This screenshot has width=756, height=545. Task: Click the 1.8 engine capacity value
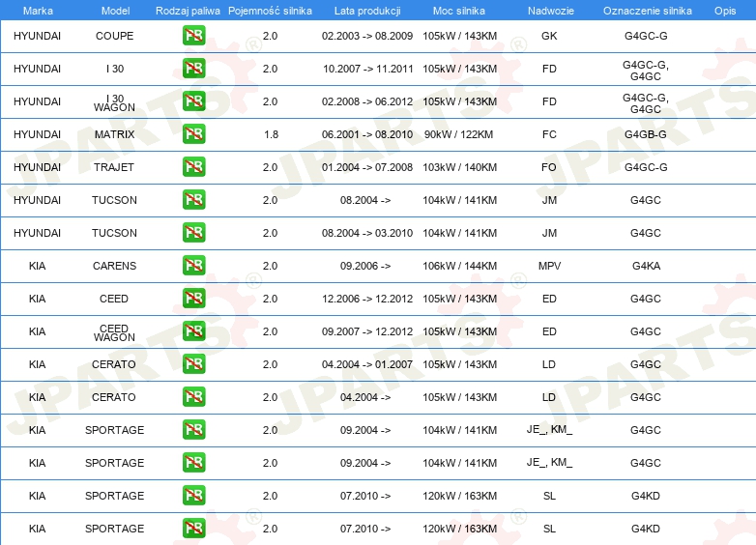click(x=271, y=134)
